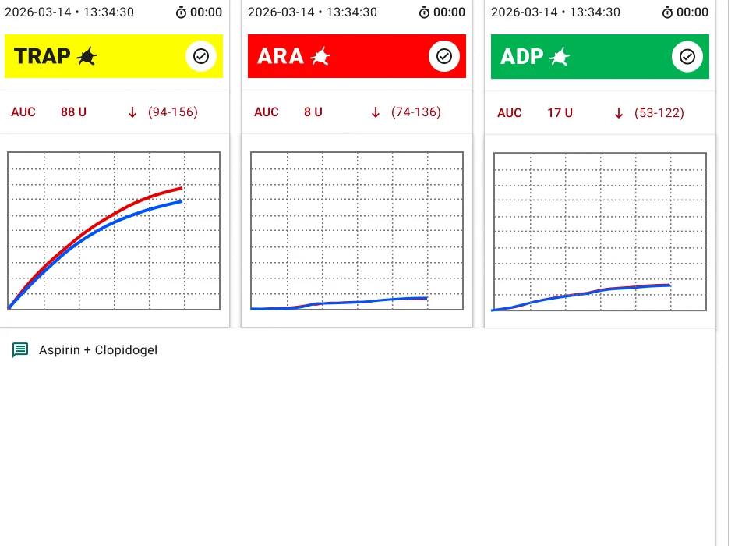The height and width of the screenshot is (546, 756).
Task: Click the AUC label in the TRAP panel
Action: tap(23, 112)
